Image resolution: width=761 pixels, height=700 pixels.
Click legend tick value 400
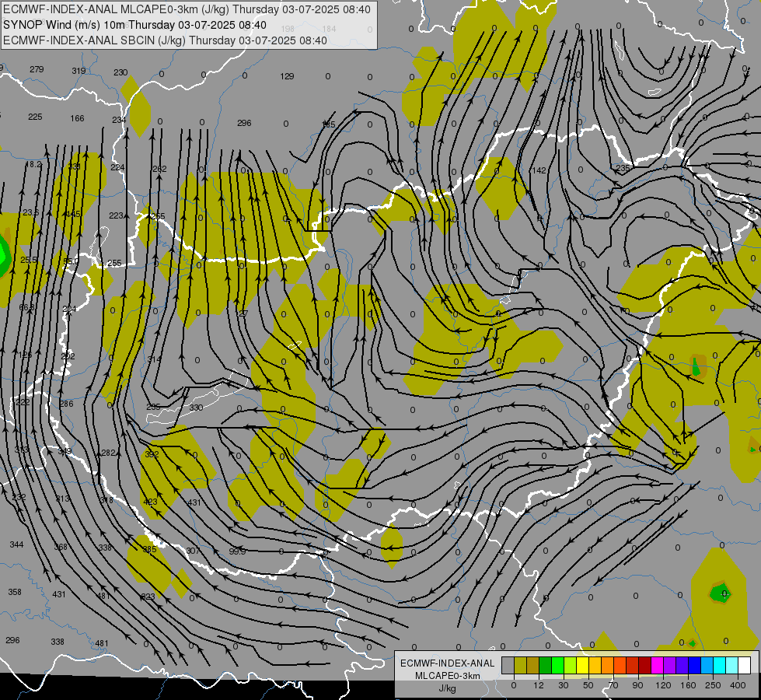coord(738,685)
